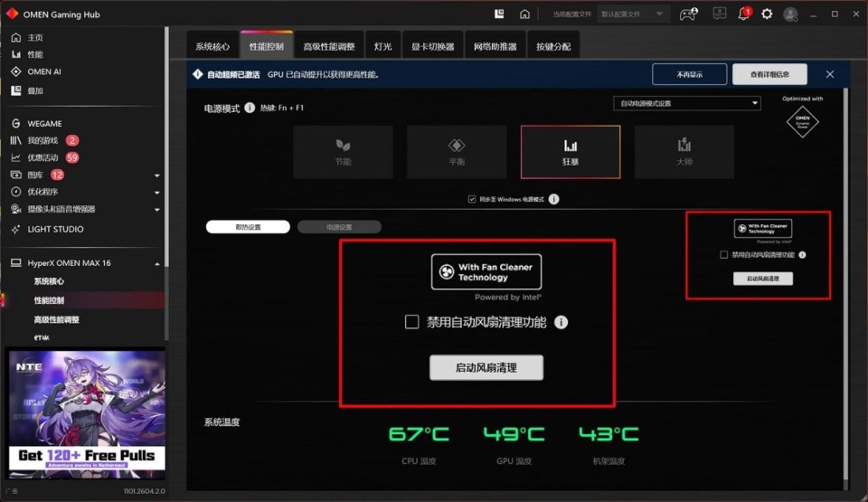Click info icon next to 电源模式
Viewport: 868px width, 502px height.
[250, 108]
